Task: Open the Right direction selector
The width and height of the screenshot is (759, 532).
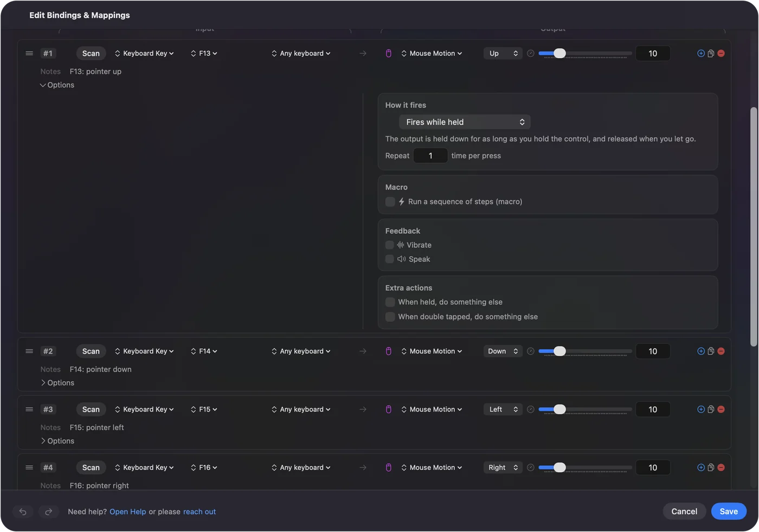Action: (x=503, y=467)
